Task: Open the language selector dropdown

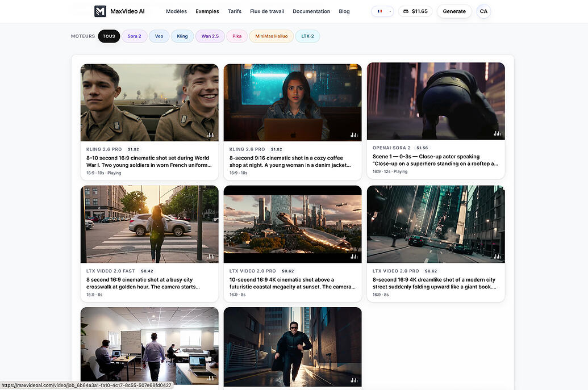Action: [382, 10]
